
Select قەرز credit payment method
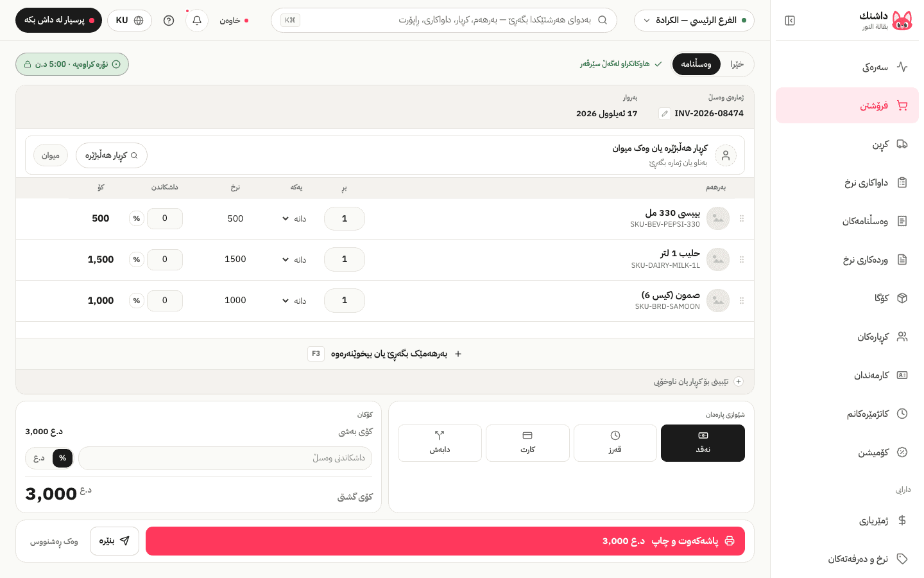[615, 443]
